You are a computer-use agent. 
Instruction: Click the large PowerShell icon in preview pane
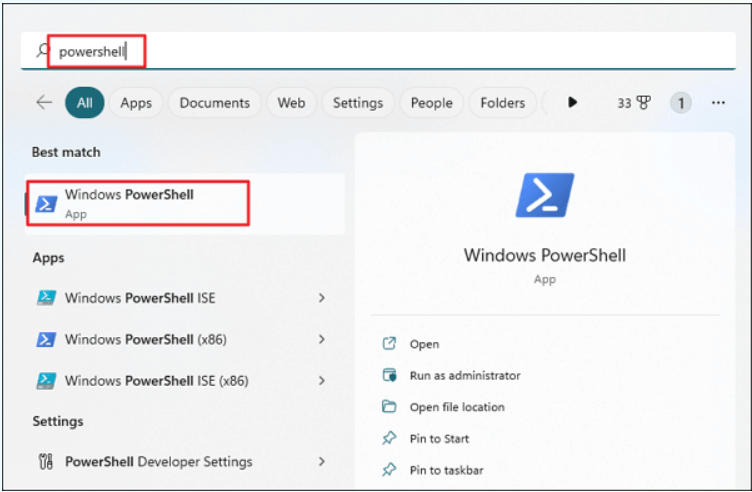(x=545, y=195)
